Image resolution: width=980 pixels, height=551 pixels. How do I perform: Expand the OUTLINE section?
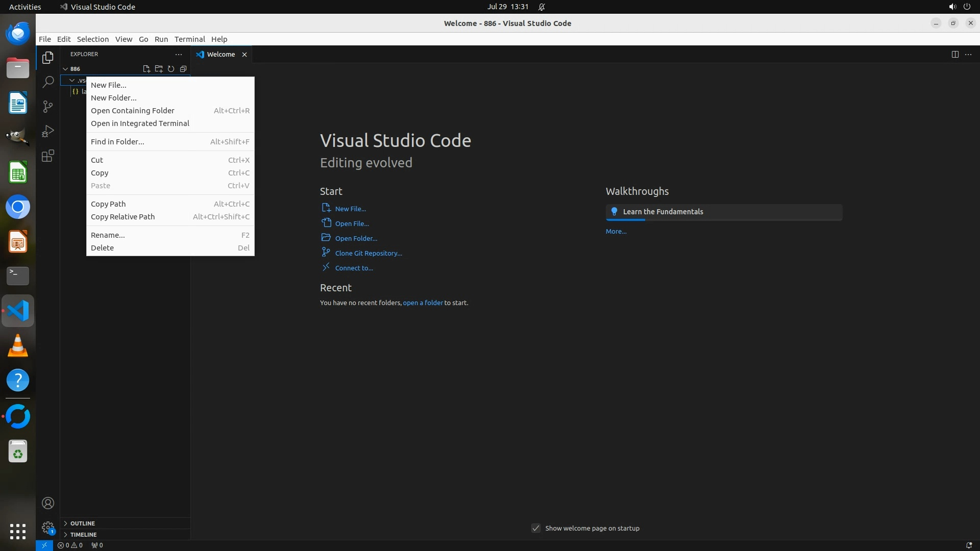(x=83, y=523)
